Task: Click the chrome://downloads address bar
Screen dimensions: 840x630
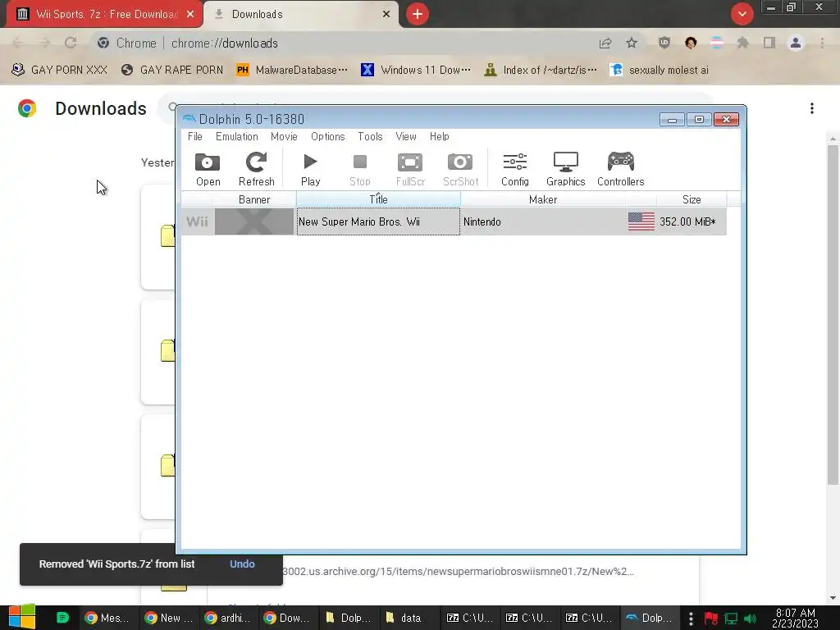Action: 225,43
